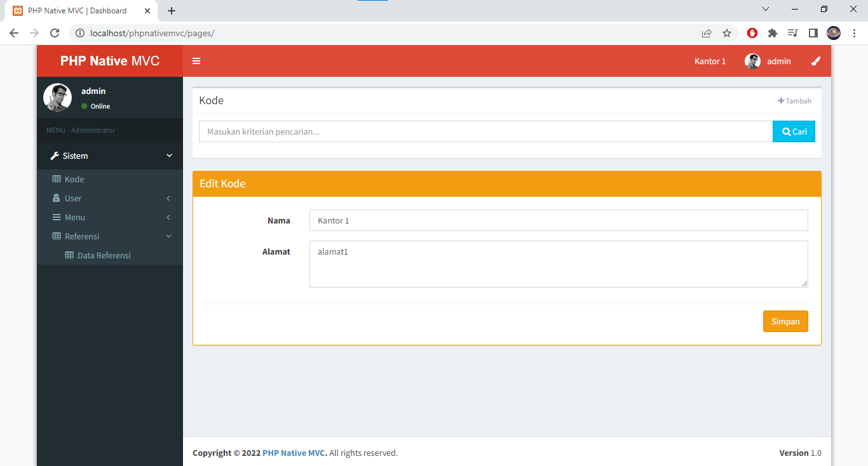The width and height of the screenshot is (868, 466).
Task: Collapse the Sistem menu chevron
Action: tap(169, 156)
